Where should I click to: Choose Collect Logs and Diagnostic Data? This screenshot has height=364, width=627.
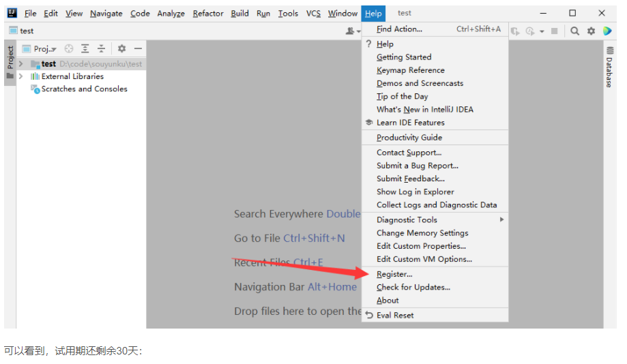[x=435, y=205]
